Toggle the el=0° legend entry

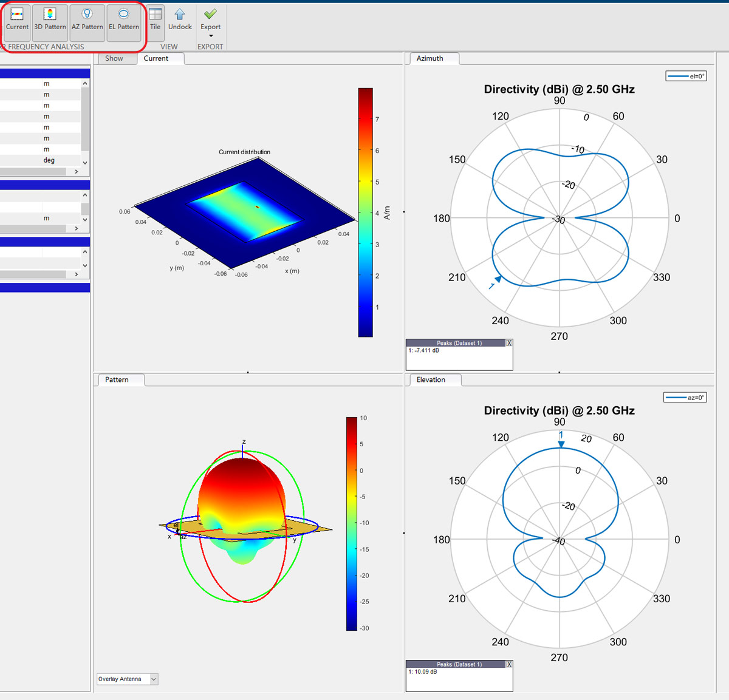[x=686, y=76]
